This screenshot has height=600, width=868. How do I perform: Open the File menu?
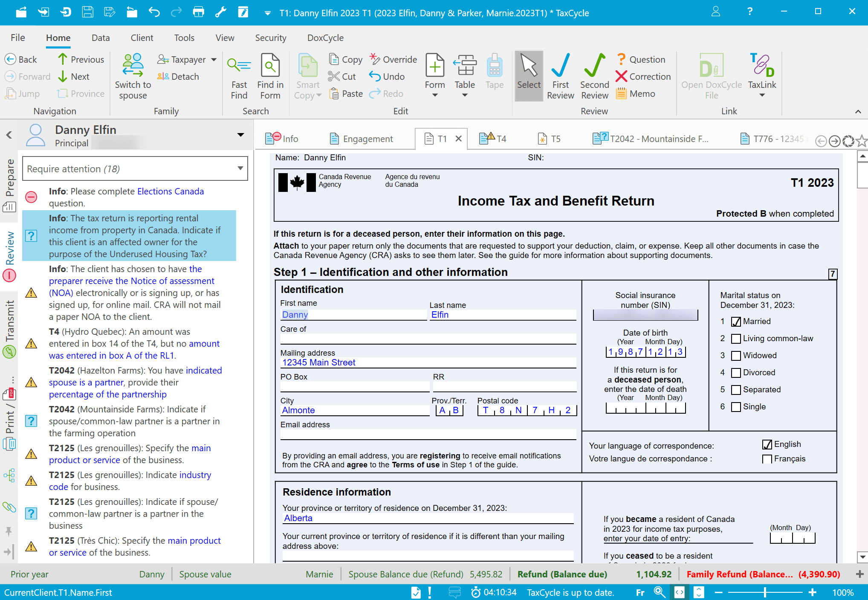click(18, 38)
